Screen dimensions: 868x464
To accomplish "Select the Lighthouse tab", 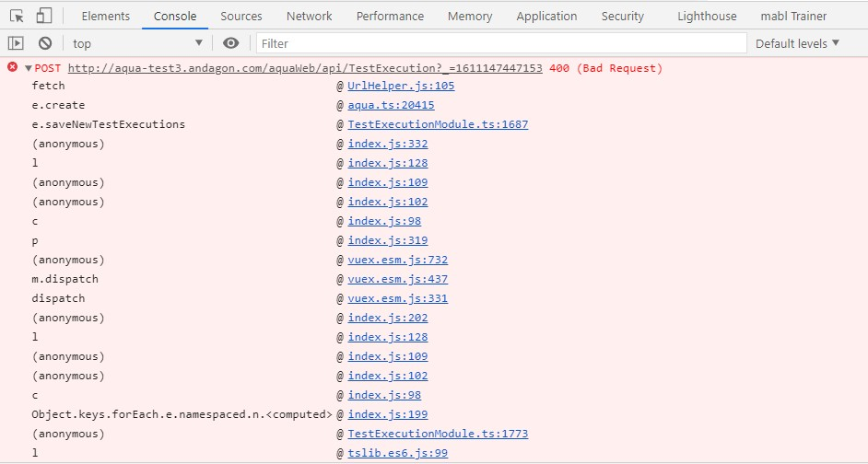I will point(707,17).
